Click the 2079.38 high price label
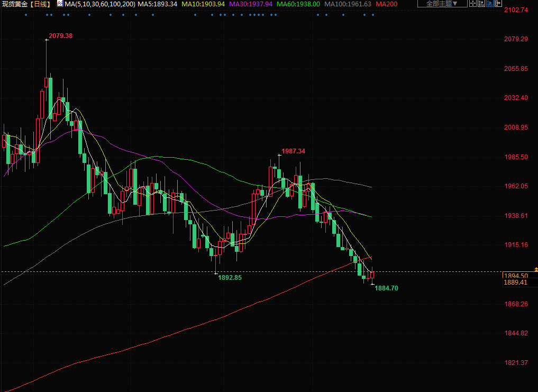Viewport: 538px width, 392px height. [60, 36]
